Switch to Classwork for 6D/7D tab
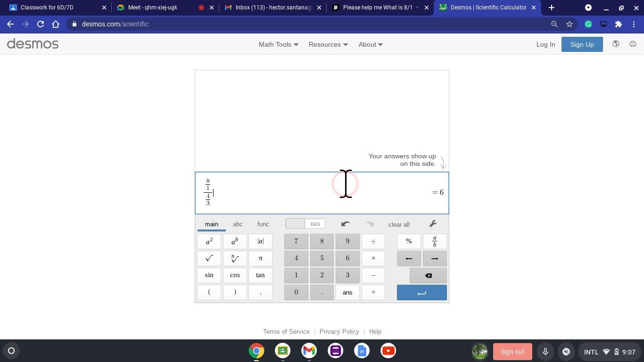 point(57,8)
